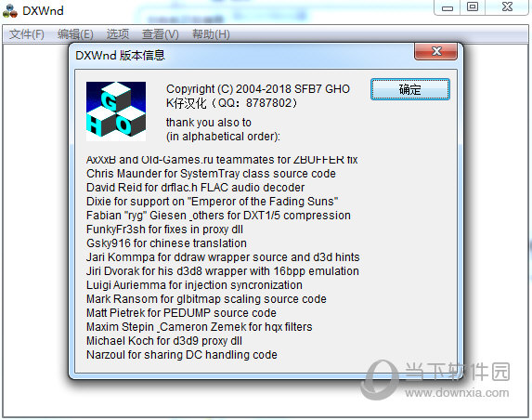Minimize the main DXWnd window
The height and width of the screenshot is (420, 532).
(448, 7)
